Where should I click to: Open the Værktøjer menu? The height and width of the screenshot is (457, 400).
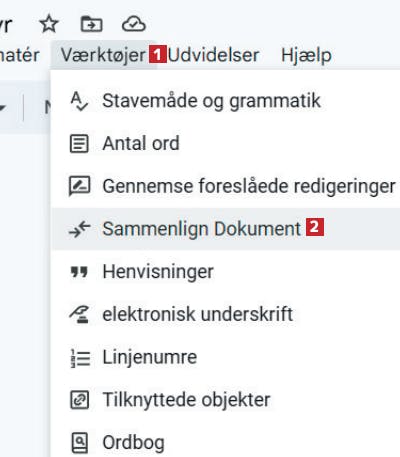click(x=103, y=55)
